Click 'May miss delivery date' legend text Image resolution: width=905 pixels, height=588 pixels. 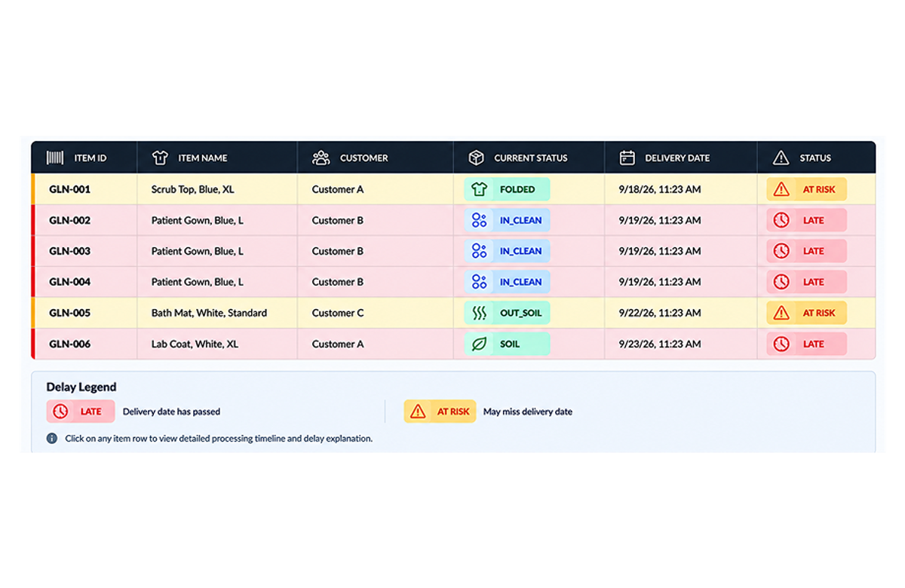tap(528, 412)
